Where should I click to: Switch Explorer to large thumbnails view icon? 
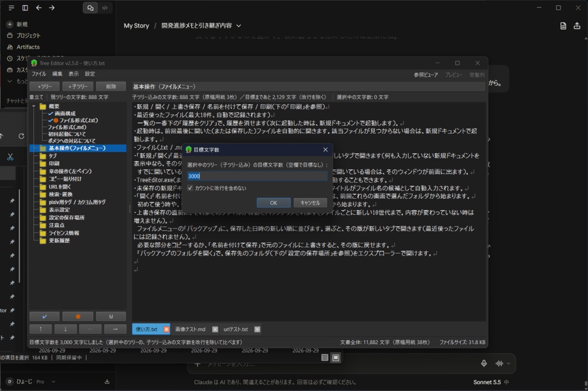point(335,358)
